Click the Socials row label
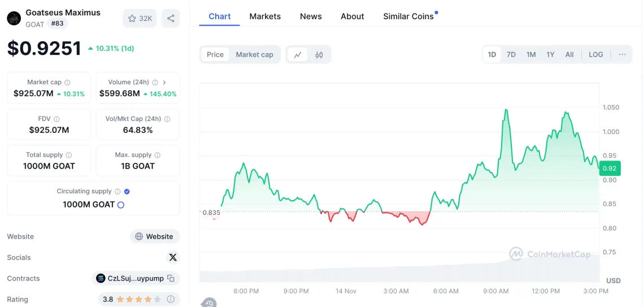This screenshot has height=307, width=644. (x=19, y=257)
